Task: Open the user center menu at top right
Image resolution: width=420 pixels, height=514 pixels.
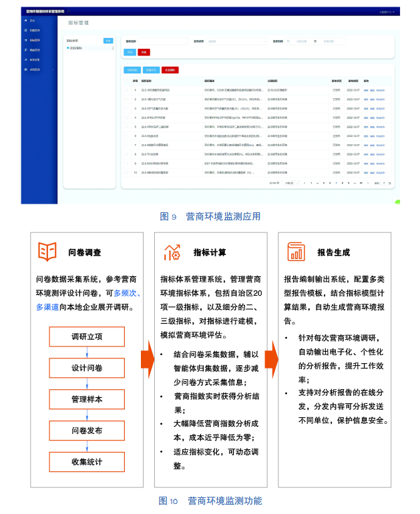Action: pyautogui.click(x=387, y=11)
